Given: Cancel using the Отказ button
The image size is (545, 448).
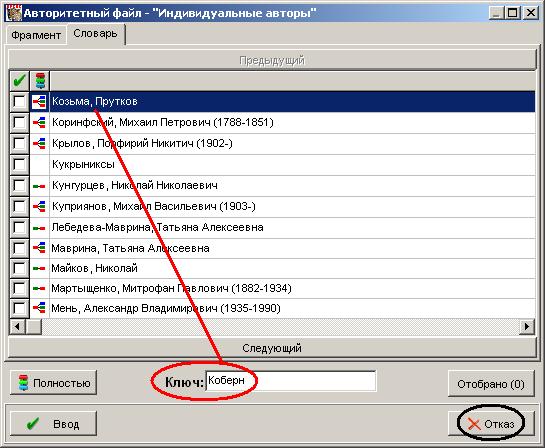Looking at the screenshot, I should [491, 424].
